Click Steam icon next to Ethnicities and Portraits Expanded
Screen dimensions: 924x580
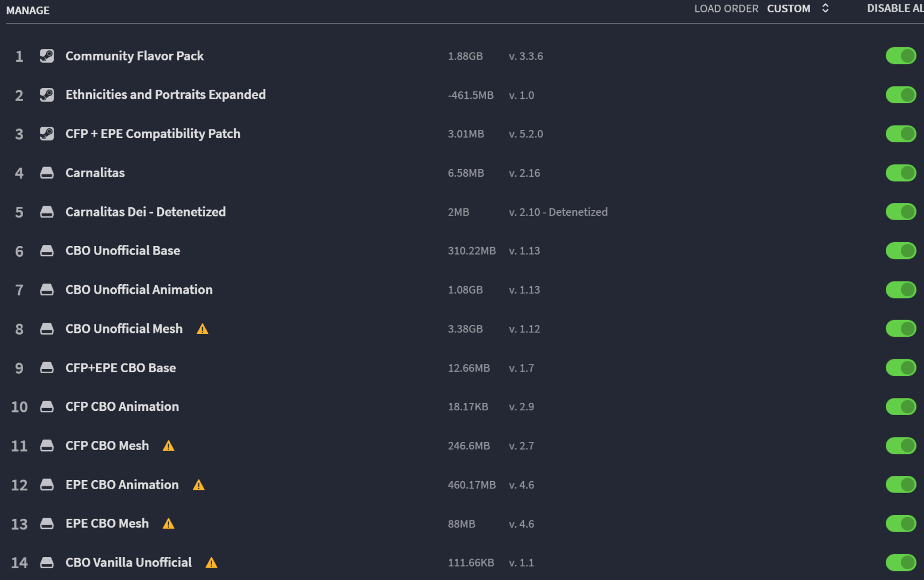tap(47, 95)
